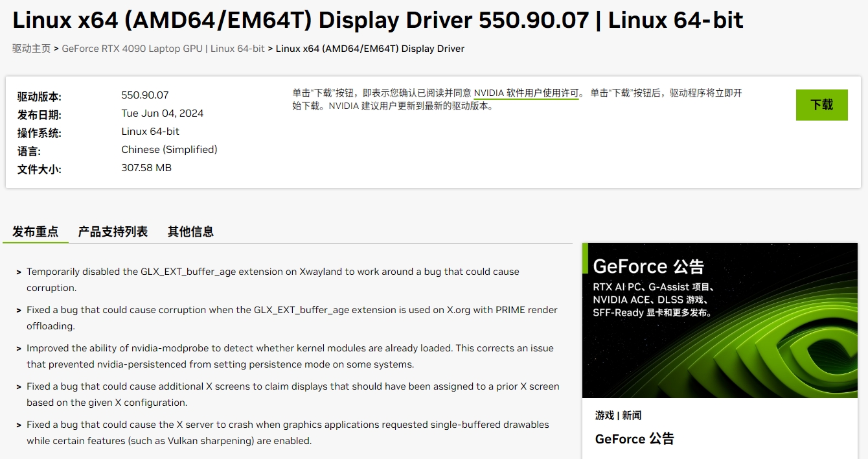Click the 文件大小 label
868x459 pixels.
(x=39, y=169)
